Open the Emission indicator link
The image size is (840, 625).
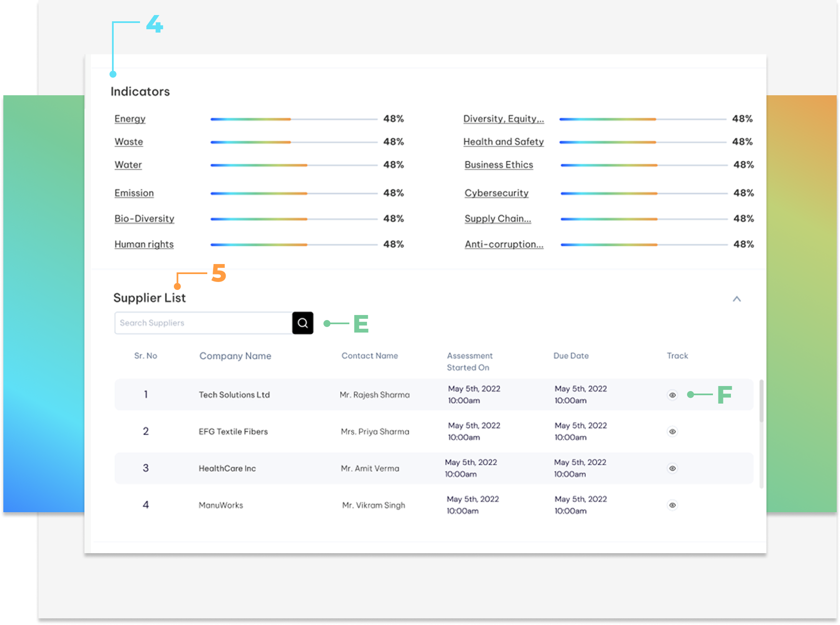(x=134, y=193)
